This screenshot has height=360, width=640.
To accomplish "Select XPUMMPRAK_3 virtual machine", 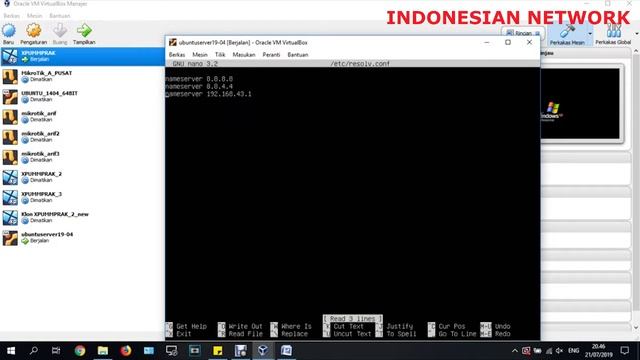I will [82, 198].
